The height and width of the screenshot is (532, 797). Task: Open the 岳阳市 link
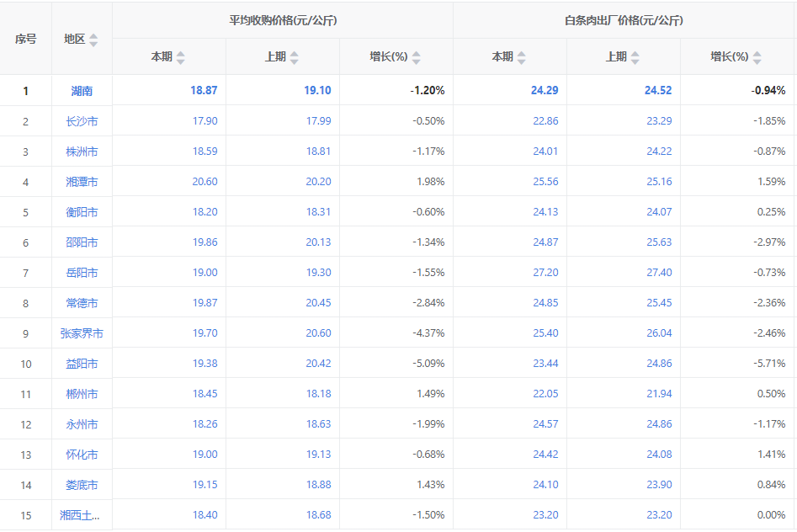(x=82, y=273)
